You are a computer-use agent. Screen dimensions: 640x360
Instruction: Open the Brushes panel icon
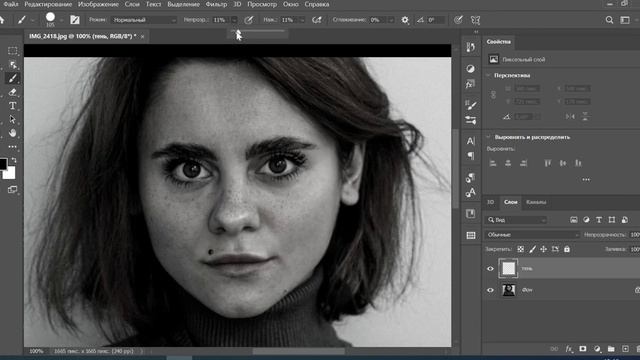tap(471, 105)
